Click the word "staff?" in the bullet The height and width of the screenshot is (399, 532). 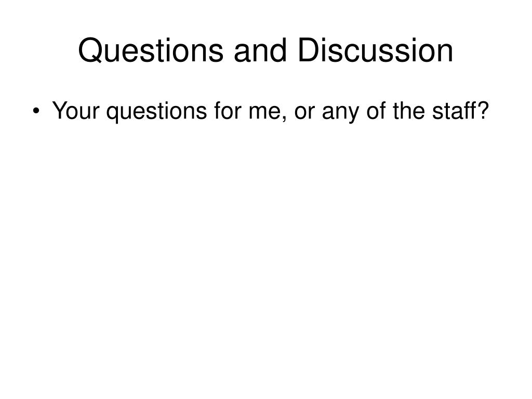click(460, 110)
